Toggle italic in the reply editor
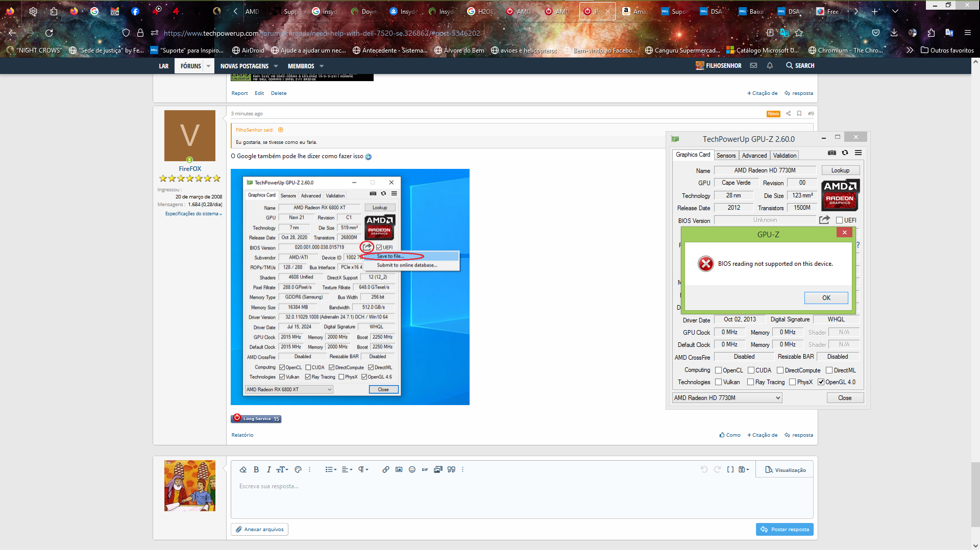This screenshot has height=551, width=980. point(268,469)
